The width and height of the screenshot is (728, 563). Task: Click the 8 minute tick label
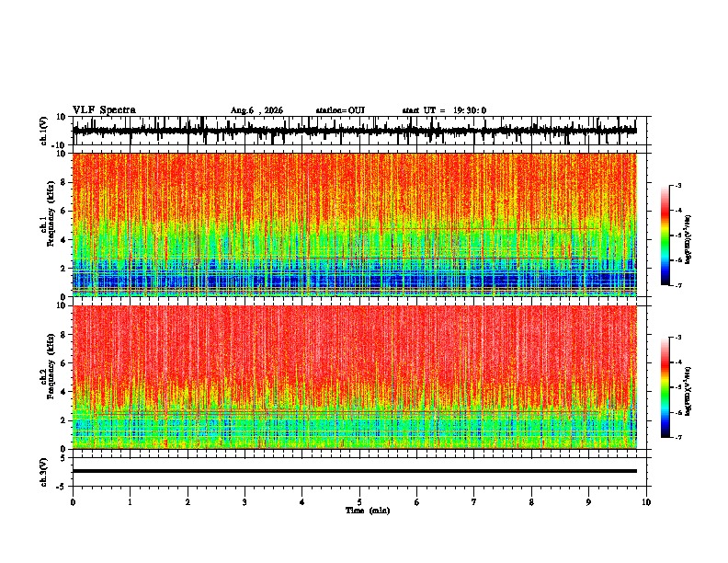[531, 502]
